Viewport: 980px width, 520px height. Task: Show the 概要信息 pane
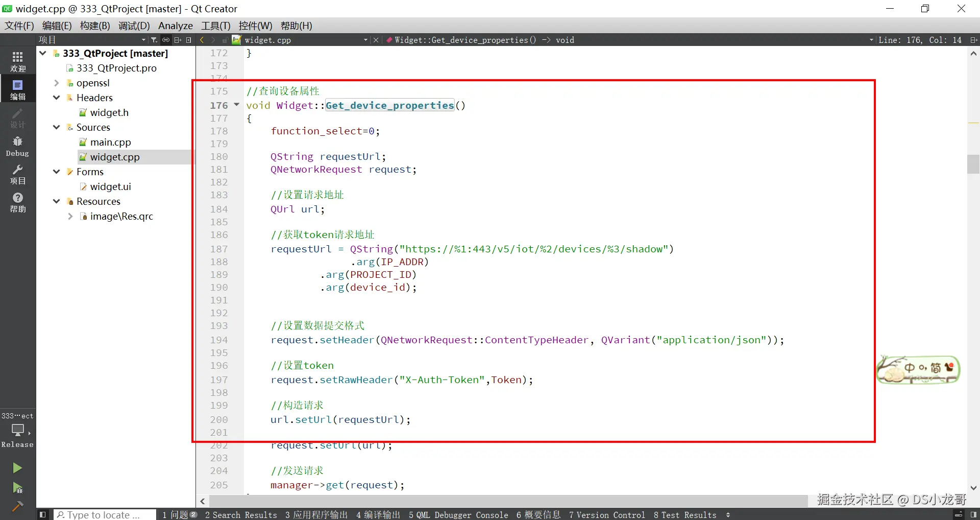pyautogui.click(x=538, y=514)
